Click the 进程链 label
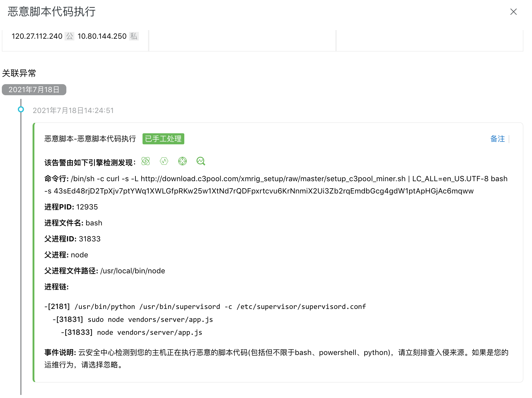Viewport: 532px width, 398px height. pos(57,287)
